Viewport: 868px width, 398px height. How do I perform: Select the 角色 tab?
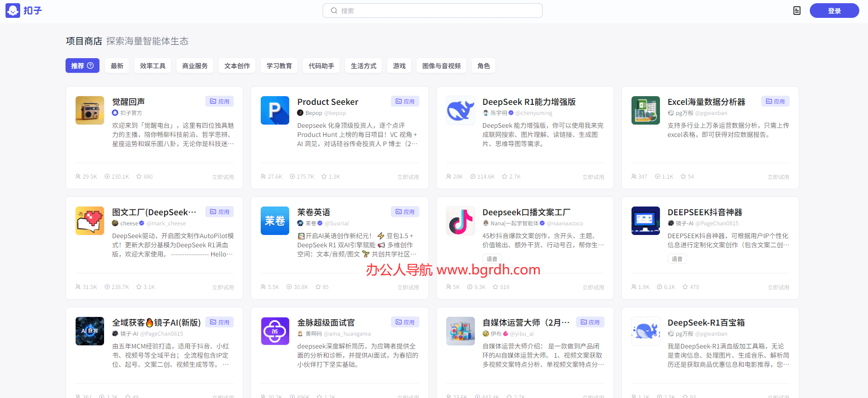(x=483, y=65)
